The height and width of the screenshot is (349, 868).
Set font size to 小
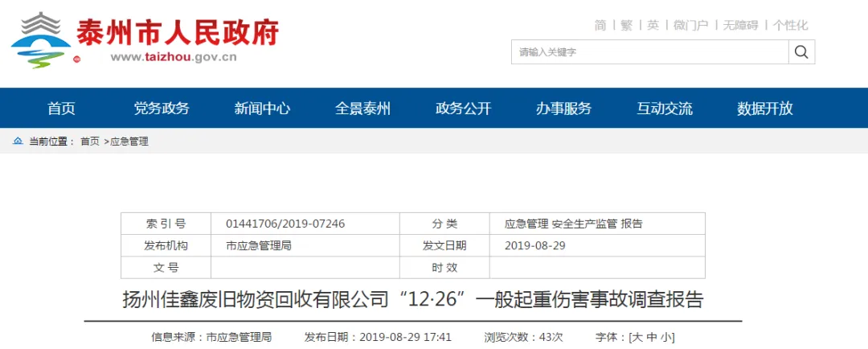[x=666, y=337]
